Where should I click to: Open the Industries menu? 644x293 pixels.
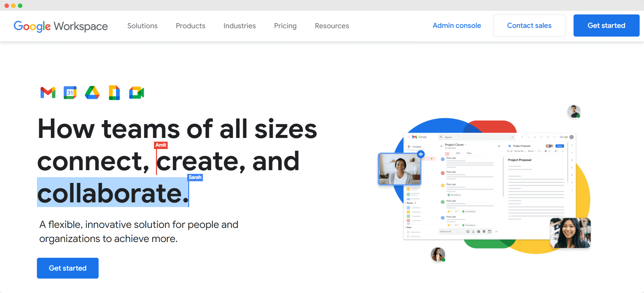239,26
